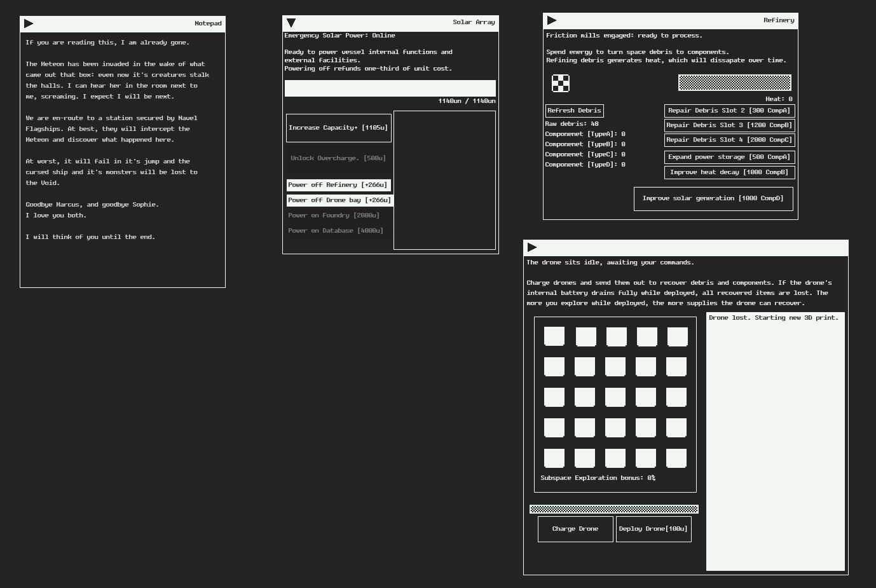The height and width of the screenshot is (588, 876).
Task: Click the Solar Array title text
Action: click(474, 22)
